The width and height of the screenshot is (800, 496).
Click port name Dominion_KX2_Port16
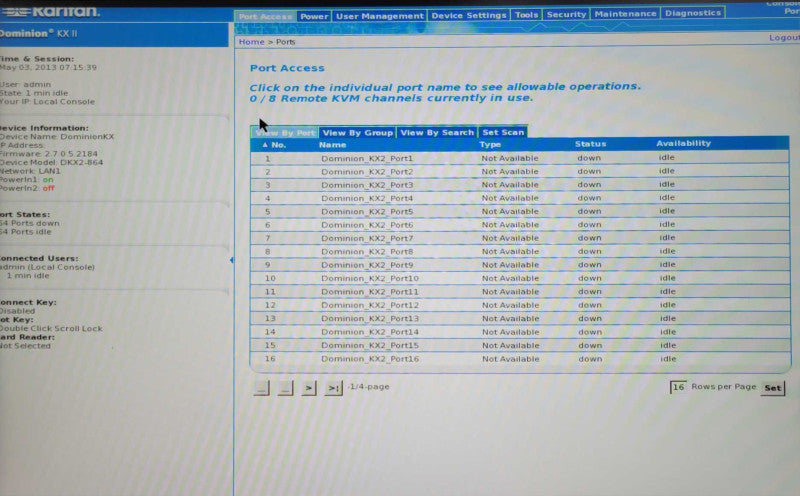click(370, 359)
